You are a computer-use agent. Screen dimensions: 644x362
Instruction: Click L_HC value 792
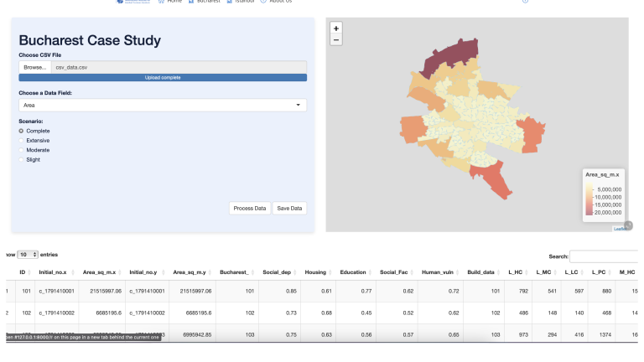click(523, 291)
